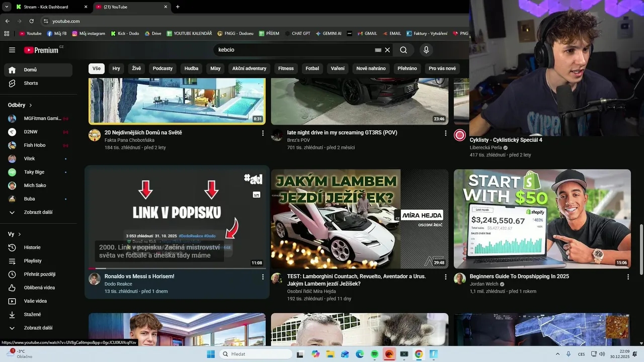
Task: Select the Podcasty filter chip
Action: click(x=163, y=68)
